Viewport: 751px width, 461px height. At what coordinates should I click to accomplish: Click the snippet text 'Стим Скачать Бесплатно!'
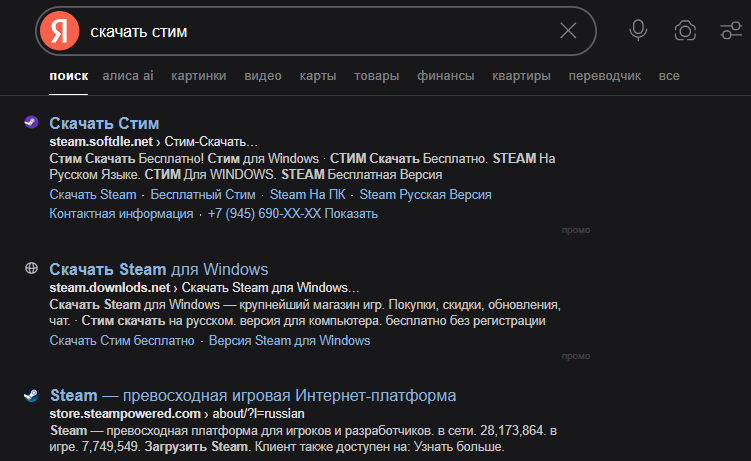(127, 158)
